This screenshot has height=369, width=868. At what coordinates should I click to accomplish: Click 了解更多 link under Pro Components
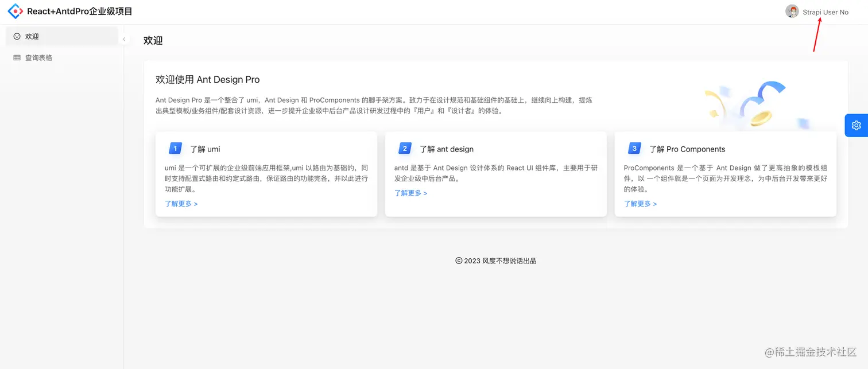click(641, 204)
